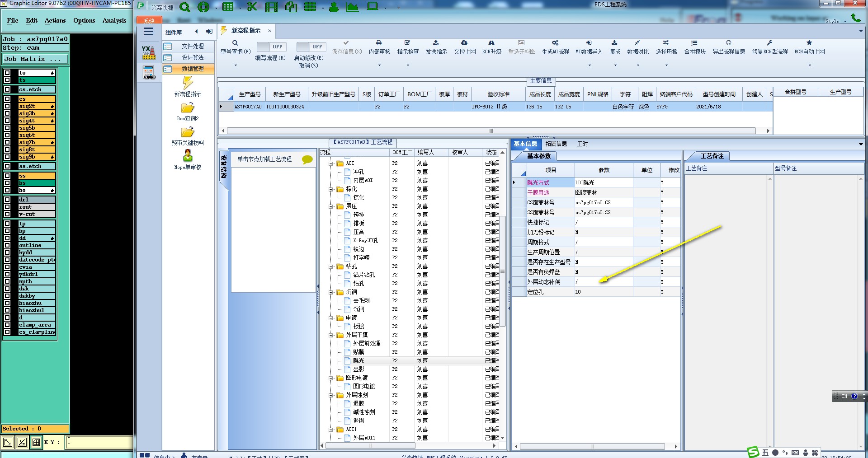Viewport: 868px width, 458px height.
Task: Check the box for layer 'ss.etch'
Action: pos(7,166)
